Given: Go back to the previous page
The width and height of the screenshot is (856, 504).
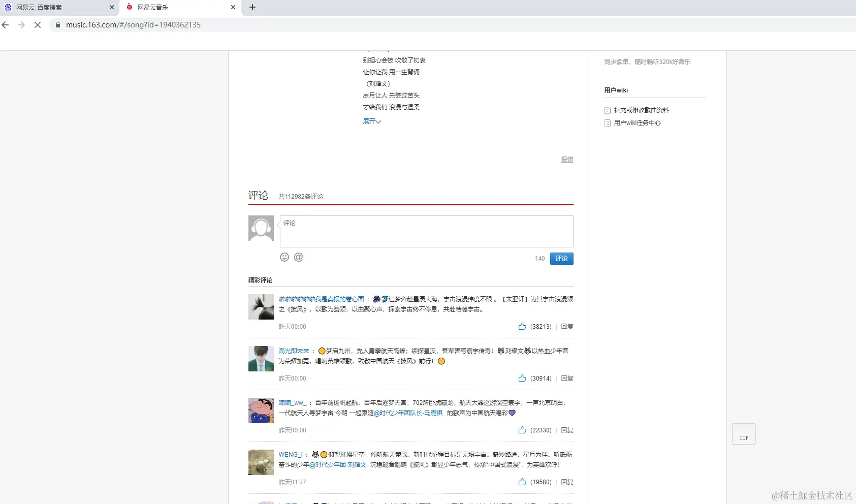Looking at the screenshot, I should coord(6,25).
